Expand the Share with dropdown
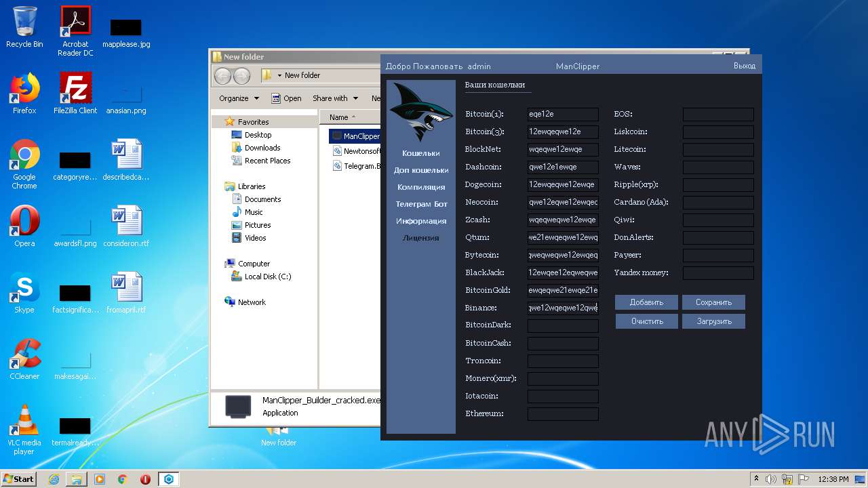 coord(335,98)
